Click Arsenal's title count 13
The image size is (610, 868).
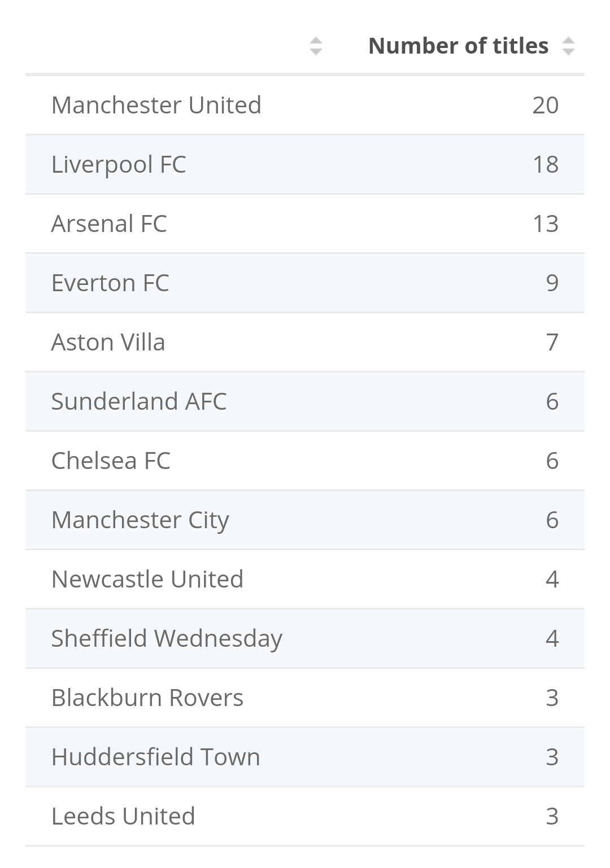[545, 224]
